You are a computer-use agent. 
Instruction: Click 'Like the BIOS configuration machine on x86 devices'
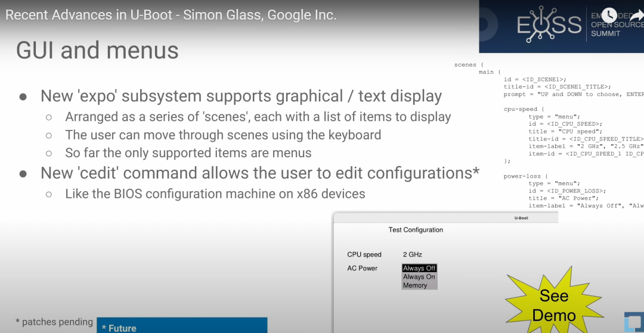pyautogui.click(x=215, y=194)
